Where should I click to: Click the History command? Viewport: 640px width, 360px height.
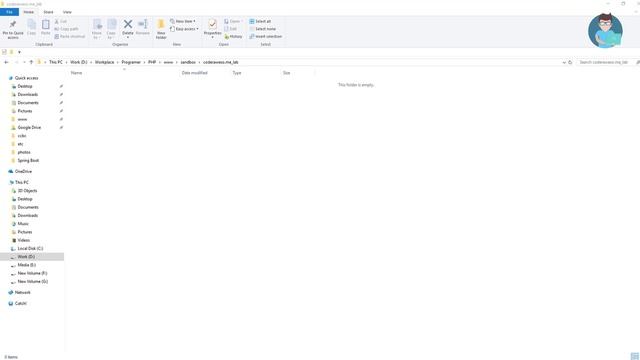click(233, 36)
